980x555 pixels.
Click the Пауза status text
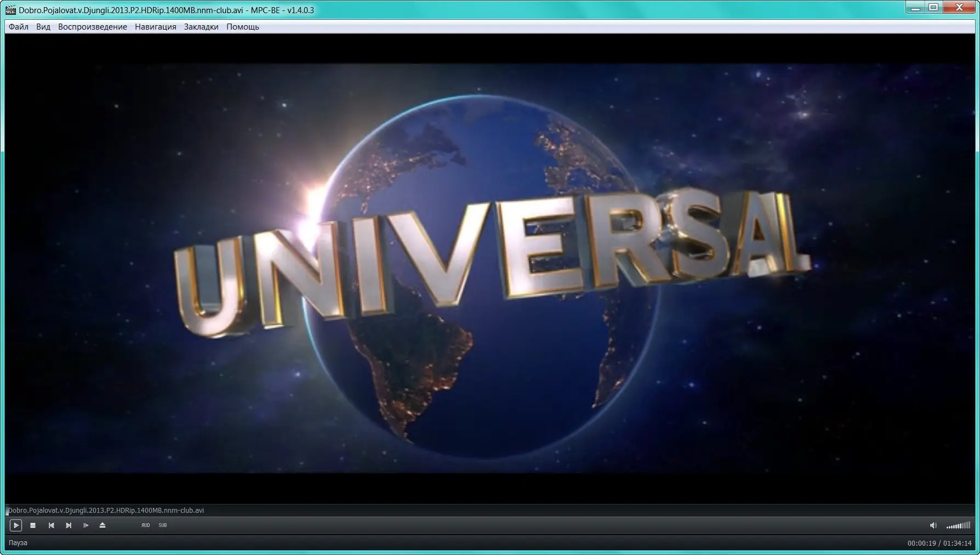pyautogui.click(x=18, y=543)
